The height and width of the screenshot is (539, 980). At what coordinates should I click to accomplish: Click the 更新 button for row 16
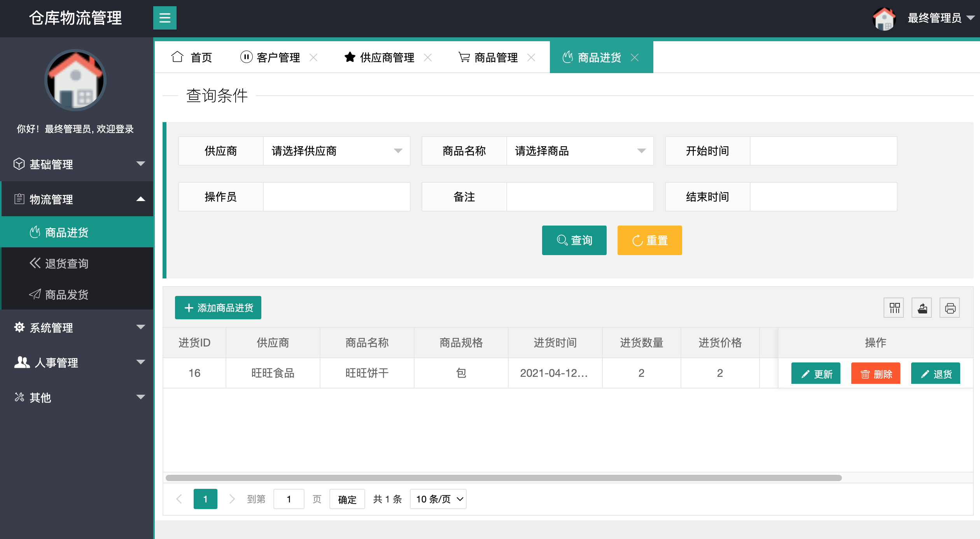816,374
